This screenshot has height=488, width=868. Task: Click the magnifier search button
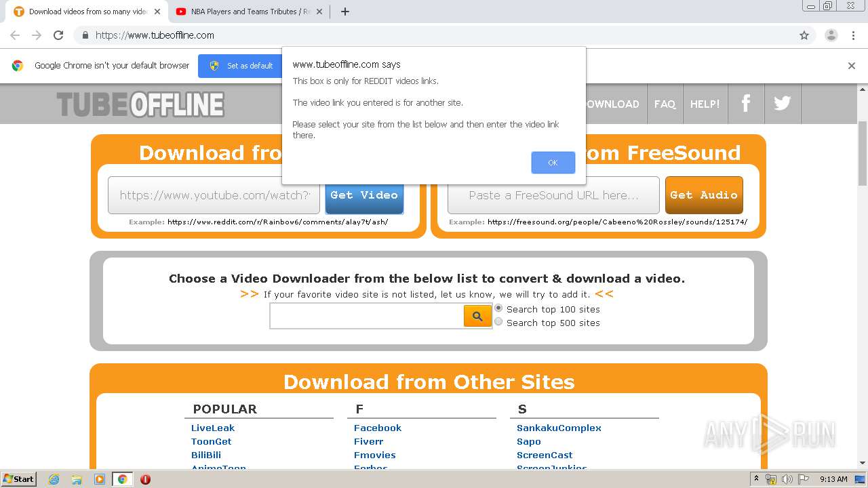[x=477, y=316]
